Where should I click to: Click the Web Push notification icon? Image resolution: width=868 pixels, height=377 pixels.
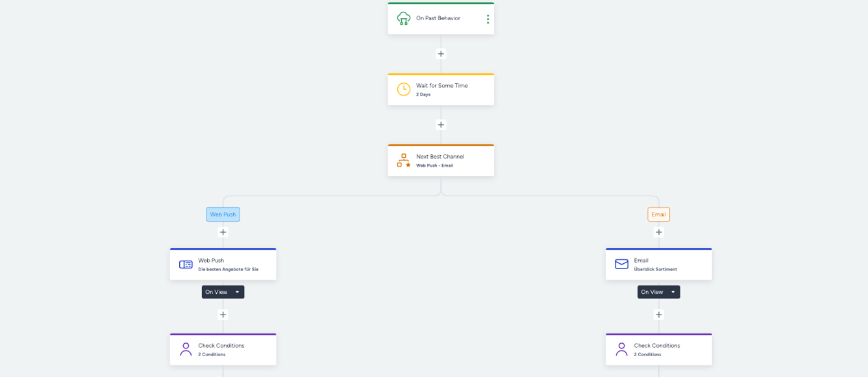(186, 265)
